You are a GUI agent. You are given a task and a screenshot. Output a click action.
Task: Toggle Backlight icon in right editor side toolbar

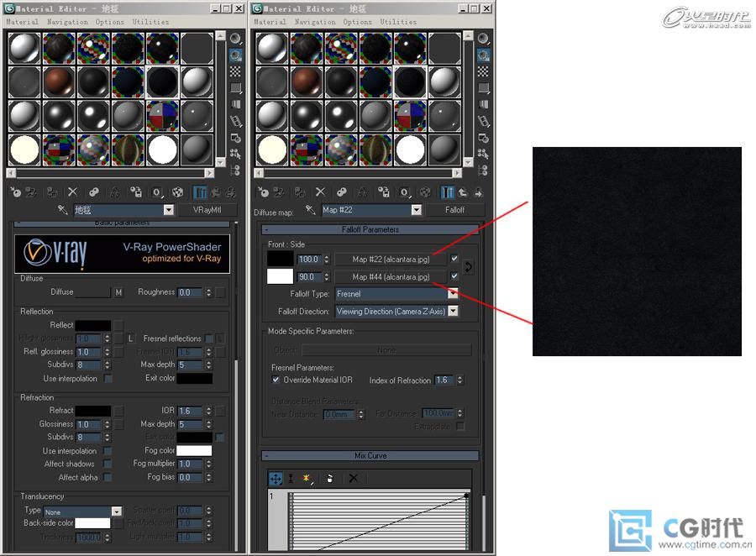482,55
